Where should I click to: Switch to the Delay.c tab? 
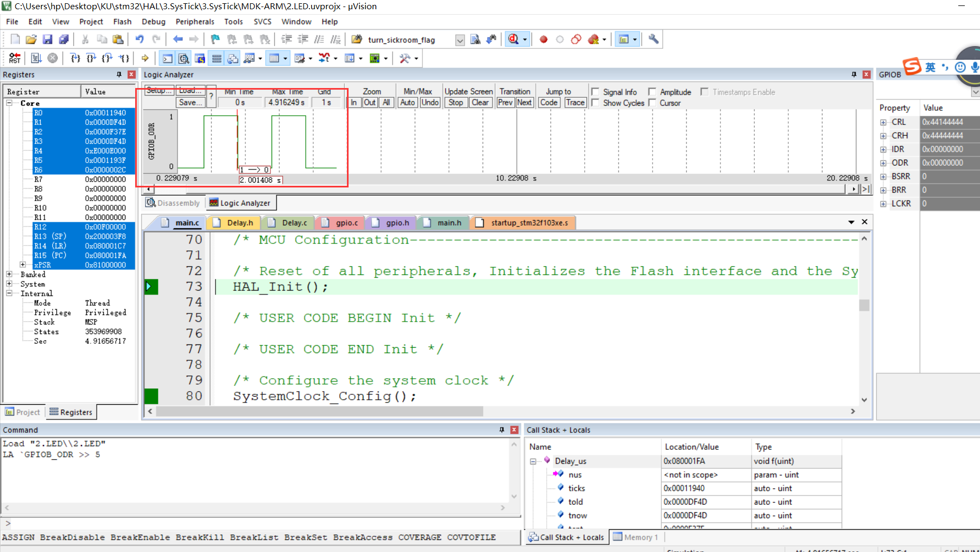coord(288,223)
